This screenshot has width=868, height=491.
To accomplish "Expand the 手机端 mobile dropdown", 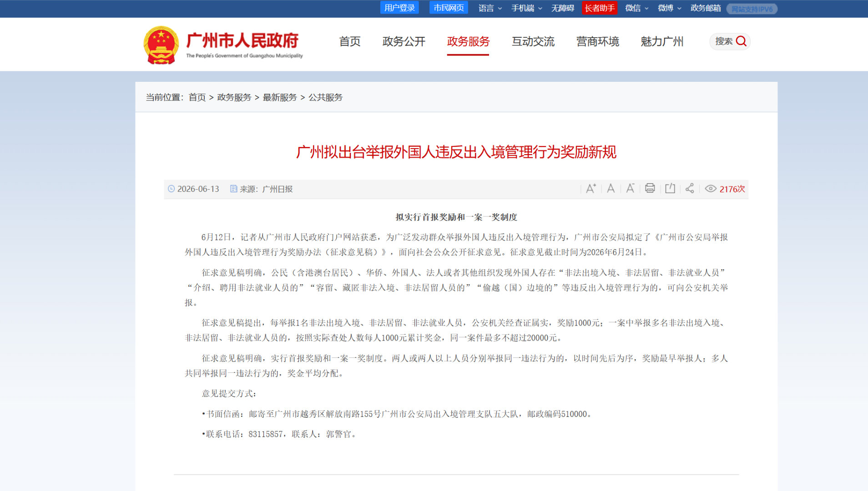I will point(527,8).
